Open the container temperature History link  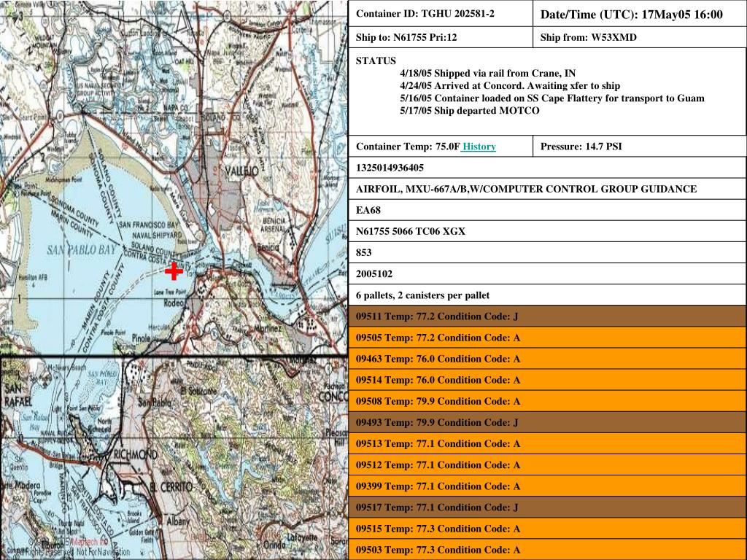(x=479, y=147)
